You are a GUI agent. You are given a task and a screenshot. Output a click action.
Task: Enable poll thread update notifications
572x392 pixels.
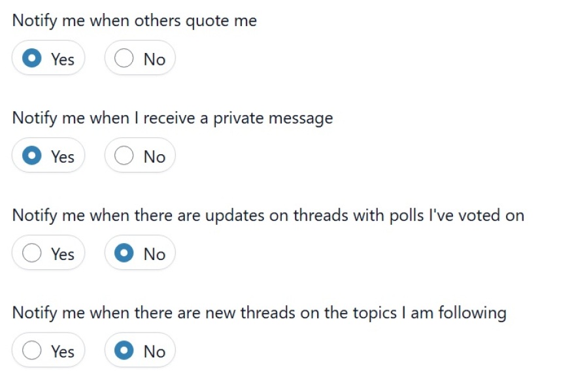coord(48,253)
